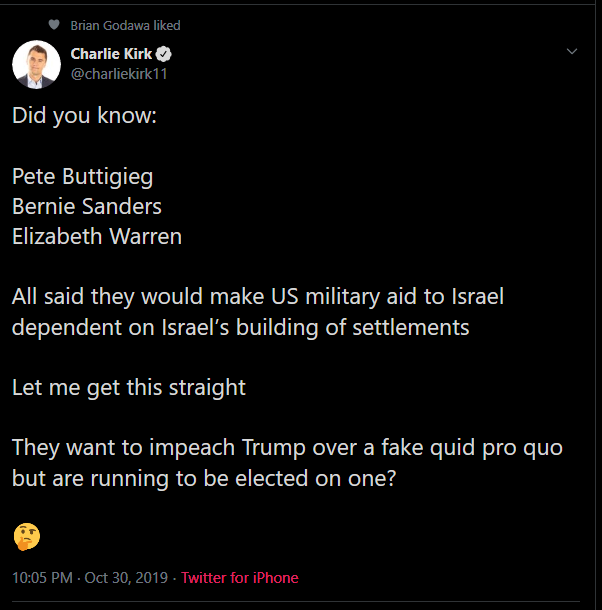Click the "but are running to be elected" line
The width and height of the screenshot is (602, 610).
[203, 477]
